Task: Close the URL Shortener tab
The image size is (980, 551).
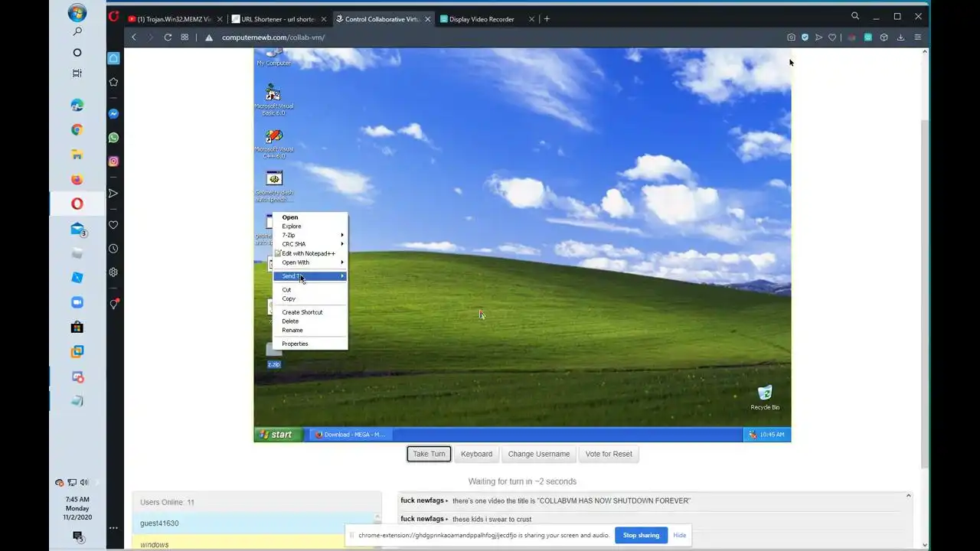Action: [x=323, y=19]
